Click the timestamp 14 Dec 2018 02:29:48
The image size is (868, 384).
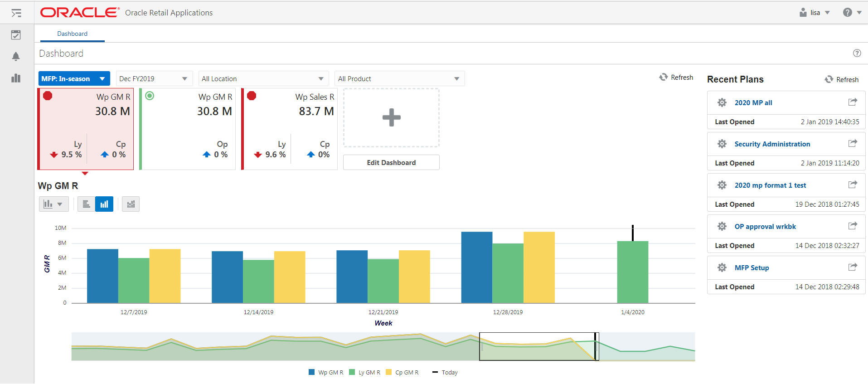click(827, 287)
